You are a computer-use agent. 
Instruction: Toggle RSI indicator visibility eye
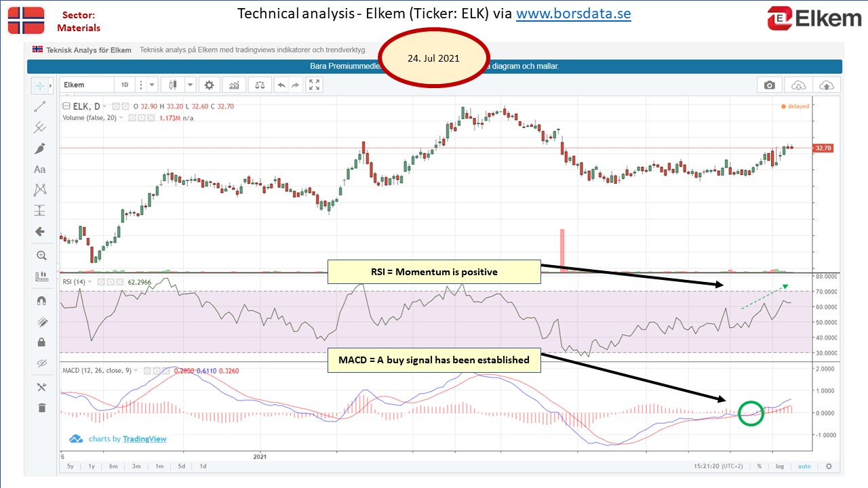click(101, 282)
